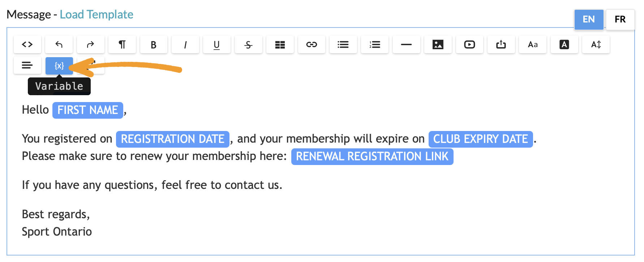Redo the last undone edit
The width and height of the screenshot is (644, 262).
[90, 45]
